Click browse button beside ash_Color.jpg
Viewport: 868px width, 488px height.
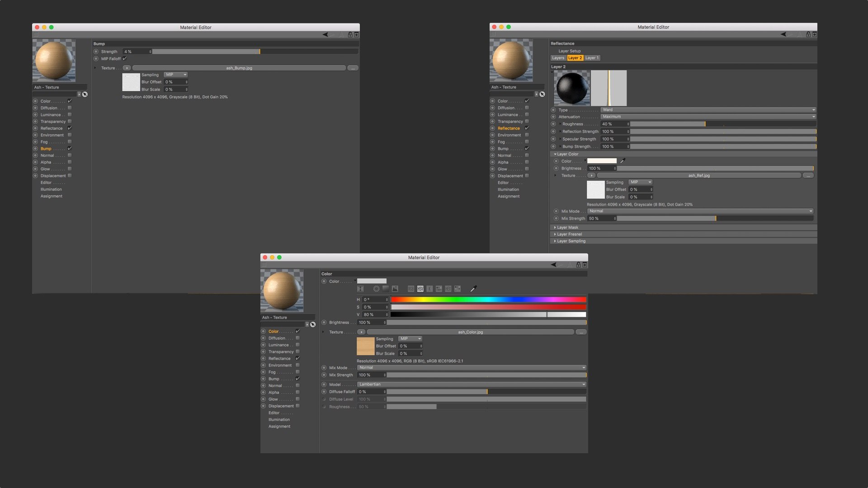click(x=581, y=332)
